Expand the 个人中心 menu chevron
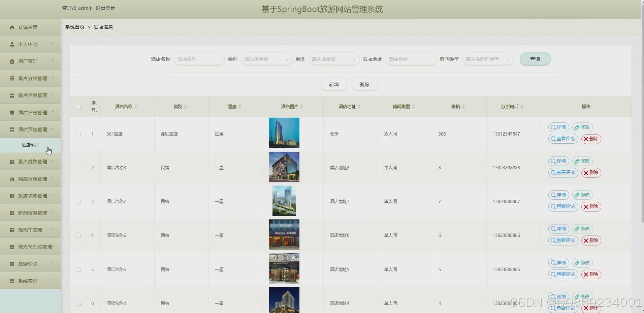Image resolution: width=644 pixels, height=313 pixels. (x=53, y=44)
